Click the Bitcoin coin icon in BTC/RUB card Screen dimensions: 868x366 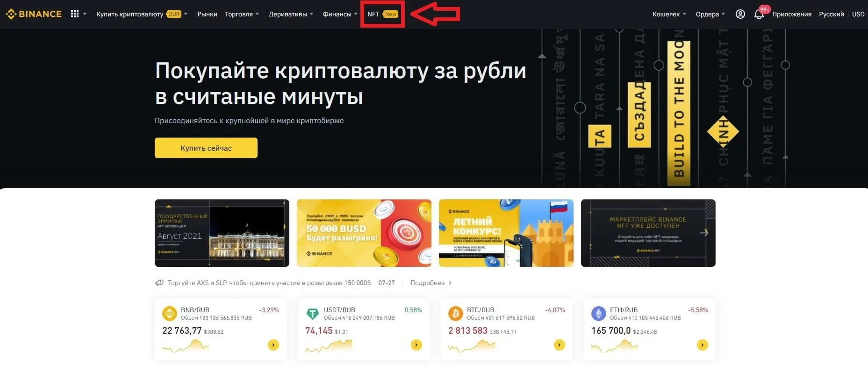point(455,313)
